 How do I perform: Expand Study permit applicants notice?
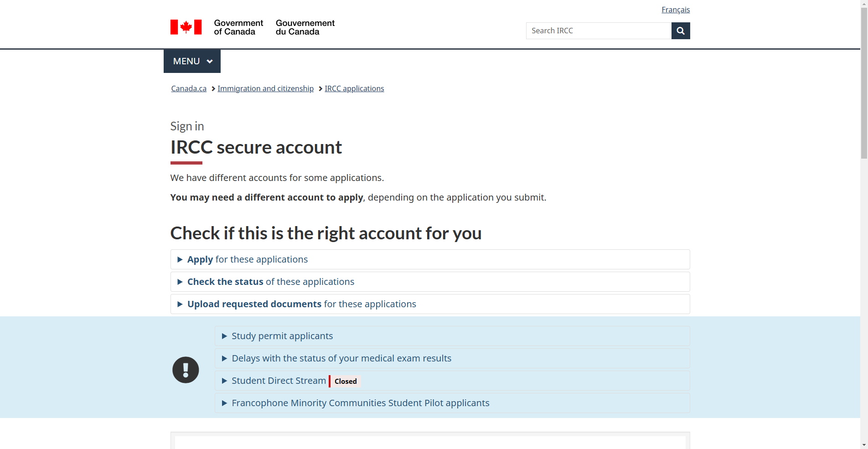click(282, 336)
